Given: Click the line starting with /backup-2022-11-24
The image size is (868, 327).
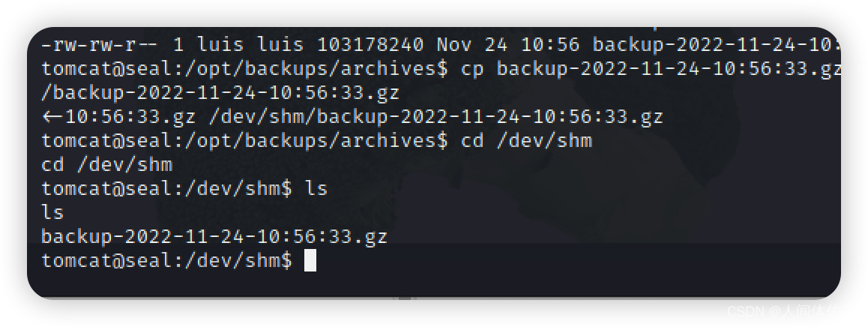Looking at the screenshot, I should coord(220,92).
